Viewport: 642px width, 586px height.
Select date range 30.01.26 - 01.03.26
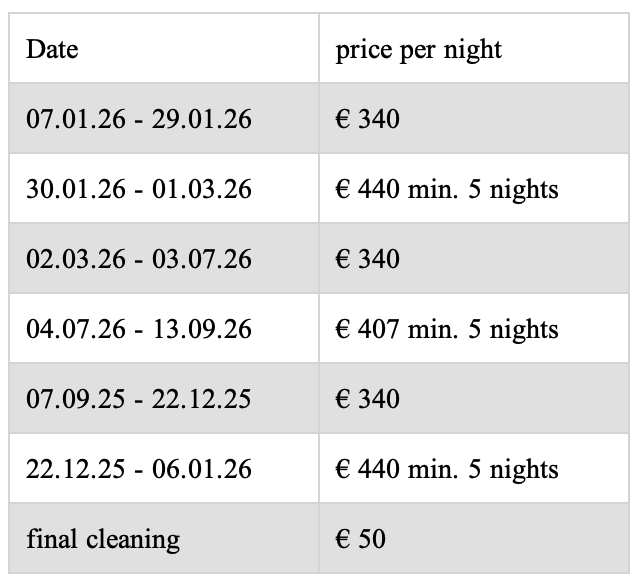(139, 189)
